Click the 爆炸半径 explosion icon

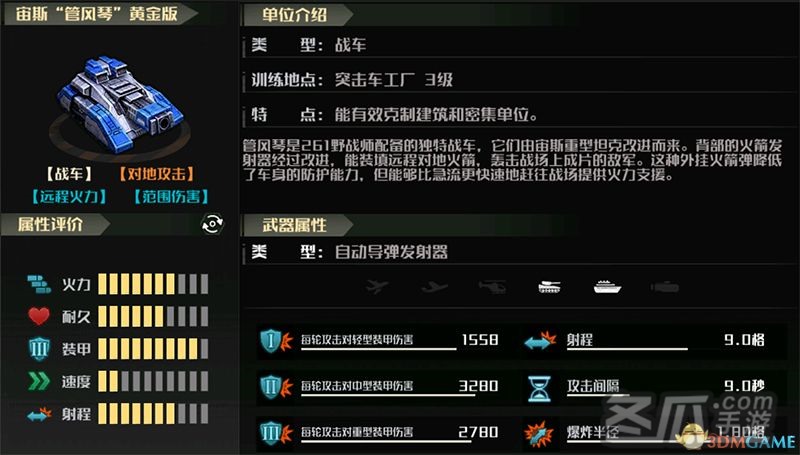point(539,434)
